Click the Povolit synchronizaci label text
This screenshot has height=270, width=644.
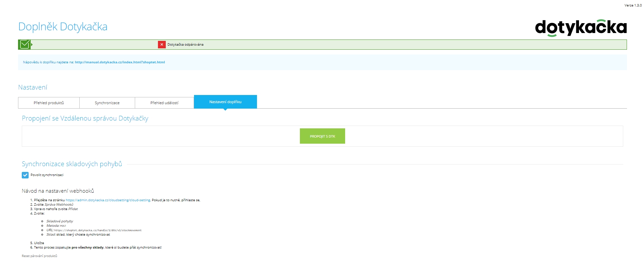coord(47,175)
